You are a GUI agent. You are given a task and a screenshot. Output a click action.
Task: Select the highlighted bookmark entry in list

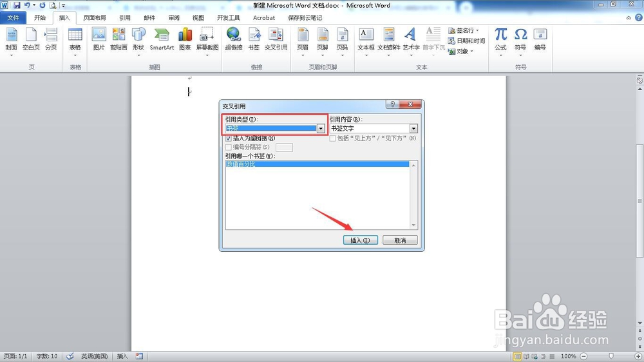317,164
